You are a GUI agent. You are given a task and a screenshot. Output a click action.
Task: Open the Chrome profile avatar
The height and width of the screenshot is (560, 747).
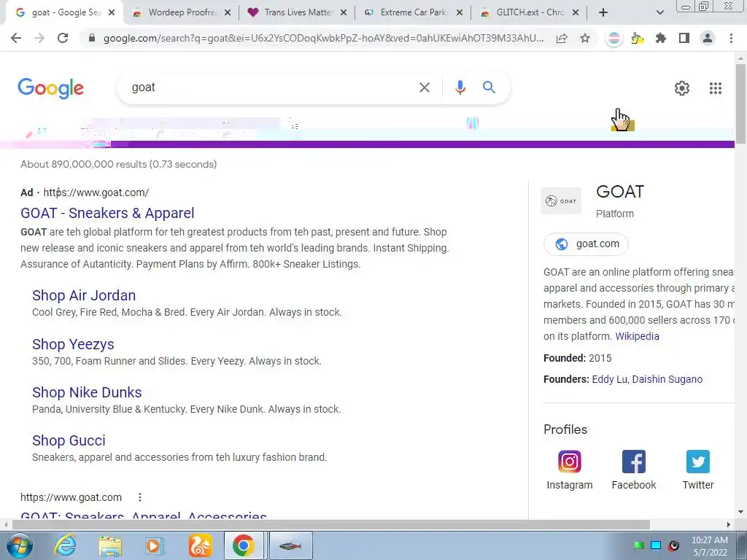click(708, 38)
